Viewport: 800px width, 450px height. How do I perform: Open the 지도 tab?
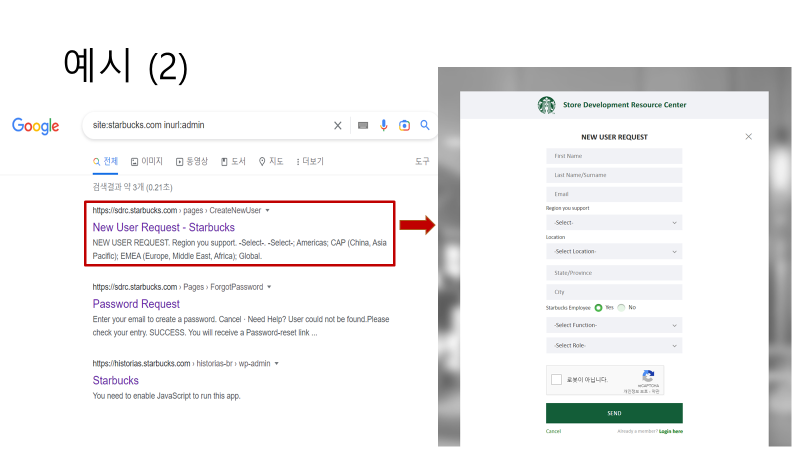pyautogui.click(x=270, y=161)
